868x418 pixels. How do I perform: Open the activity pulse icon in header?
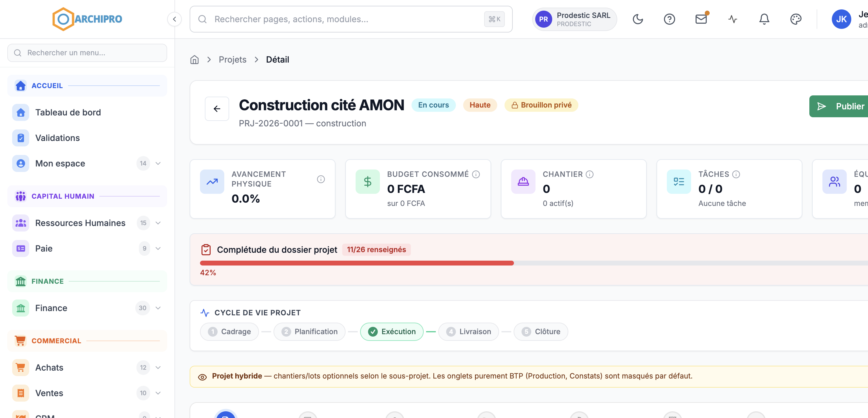[x=732, y=19]
